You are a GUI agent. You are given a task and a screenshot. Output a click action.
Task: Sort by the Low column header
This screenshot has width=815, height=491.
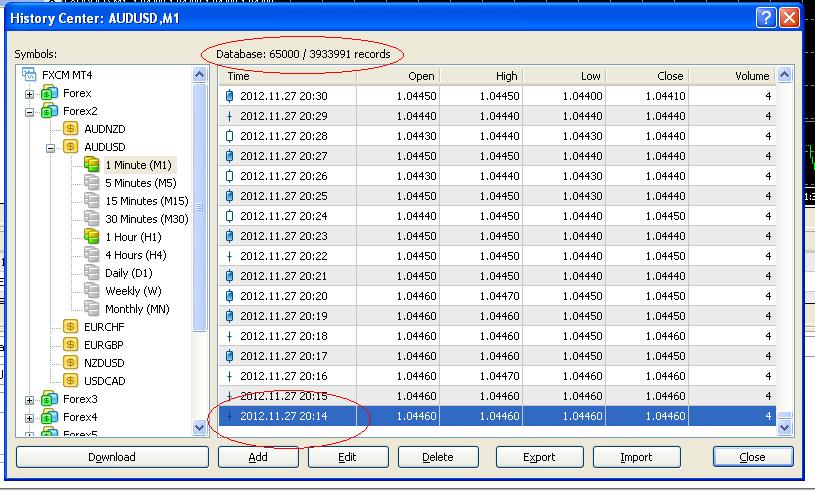(x=564, y=76)
